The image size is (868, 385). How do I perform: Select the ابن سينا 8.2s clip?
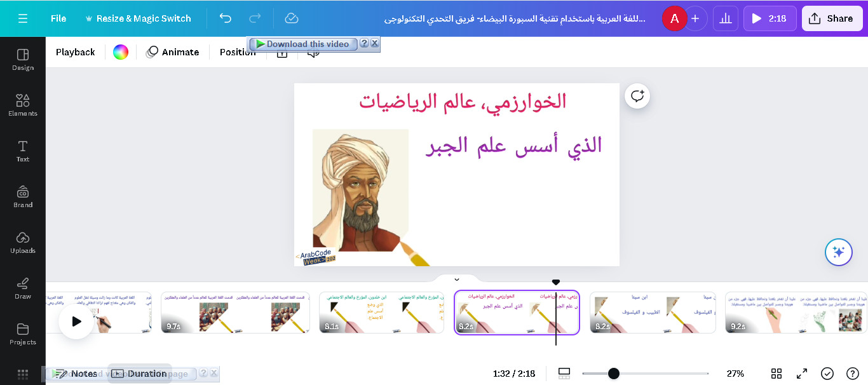pyautogui.click(x=653, y=313)
